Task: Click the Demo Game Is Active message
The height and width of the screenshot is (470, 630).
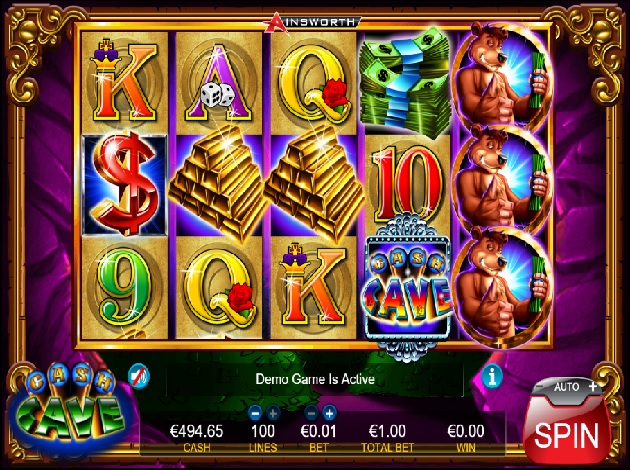Action: 315,379
